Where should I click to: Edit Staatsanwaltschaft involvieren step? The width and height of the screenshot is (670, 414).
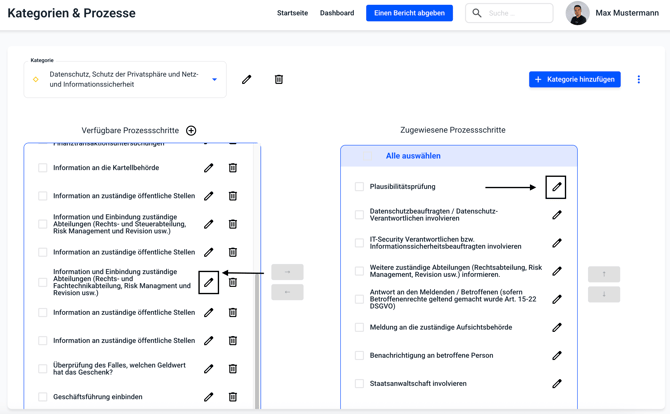tap(557, 383)
